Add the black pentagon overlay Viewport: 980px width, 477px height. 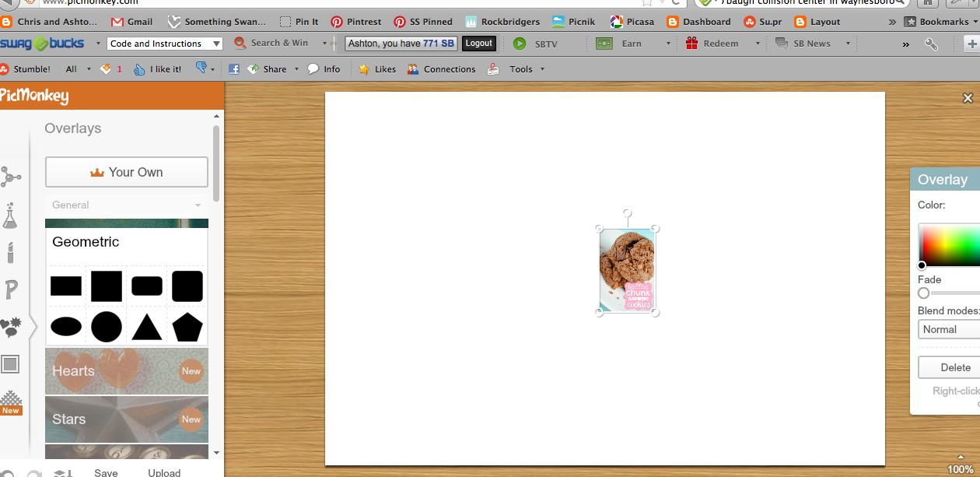click(x=187, y=327)
